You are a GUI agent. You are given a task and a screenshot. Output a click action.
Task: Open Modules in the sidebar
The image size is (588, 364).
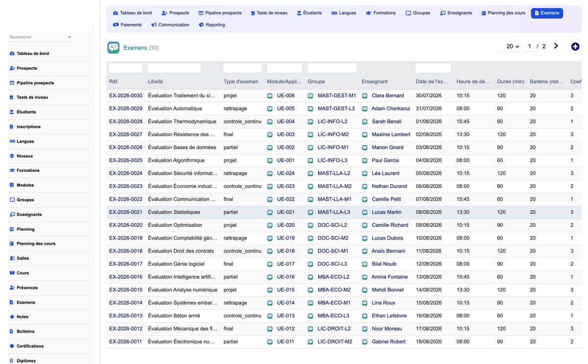[25, 185]
